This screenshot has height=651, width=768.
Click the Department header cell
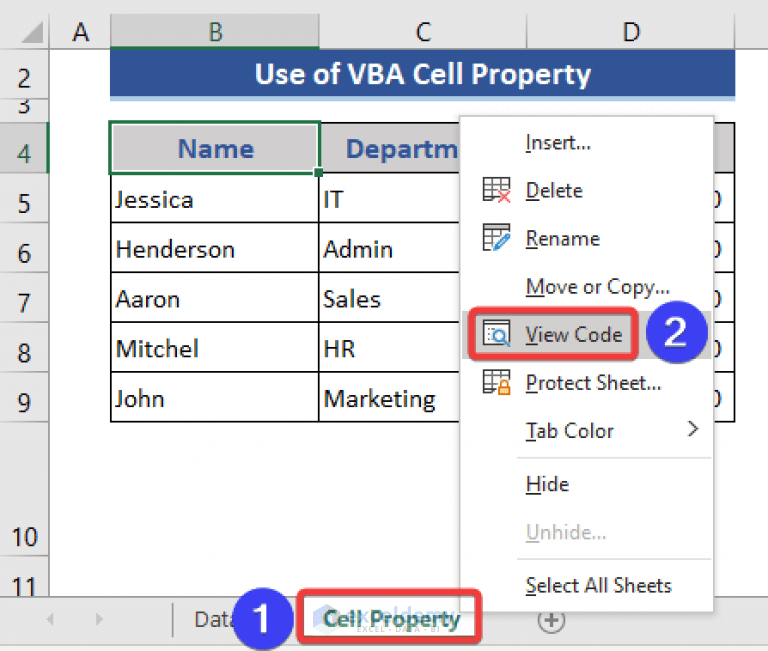[x=390, y=148]
